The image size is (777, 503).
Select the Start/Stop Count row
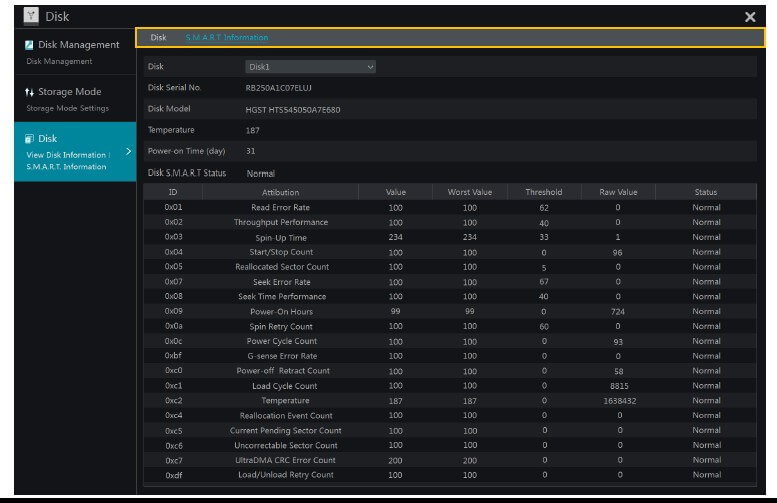[450, 252]
